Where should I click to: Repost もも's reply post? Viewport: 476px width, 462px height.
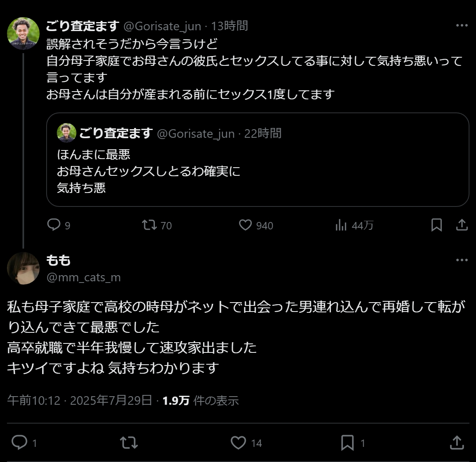click(x=129, y=442)
